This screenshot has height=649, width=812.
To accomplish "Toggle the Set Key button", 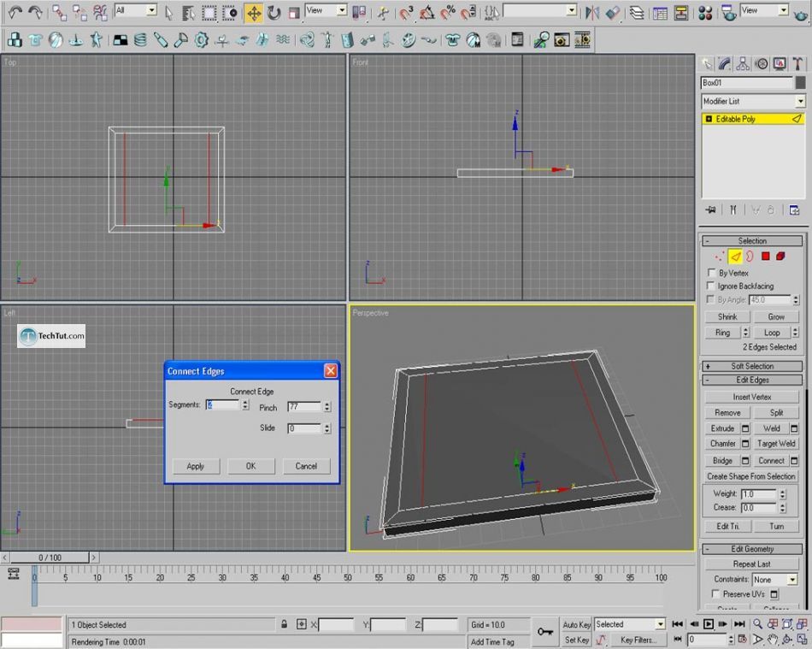I will 576,640.
